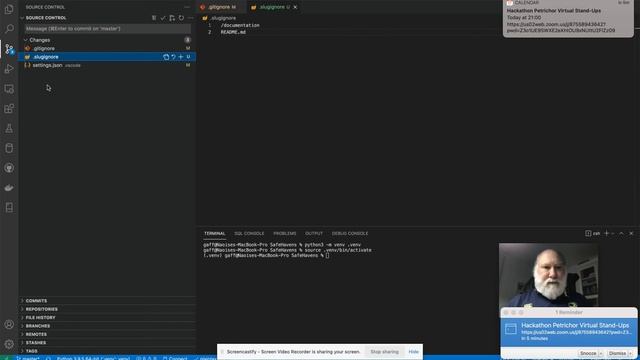
Task: Open the Snooze options dropdown arrow
Action: (x=601, y=353)
